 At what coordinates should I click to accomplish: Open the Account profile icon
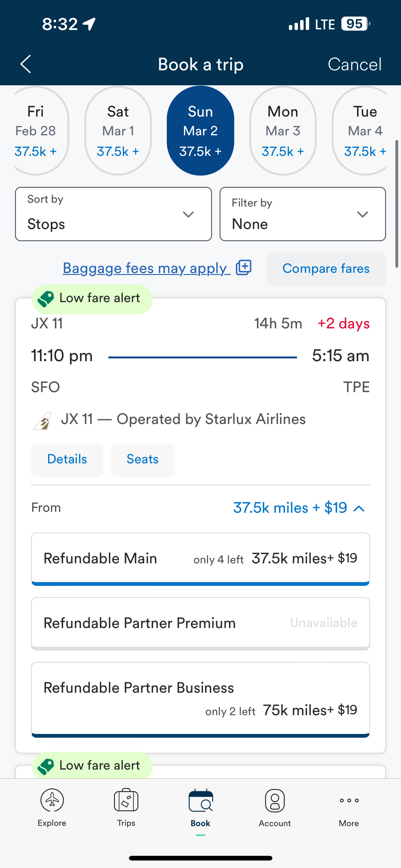pyautogui.click(x=275, y=800)
